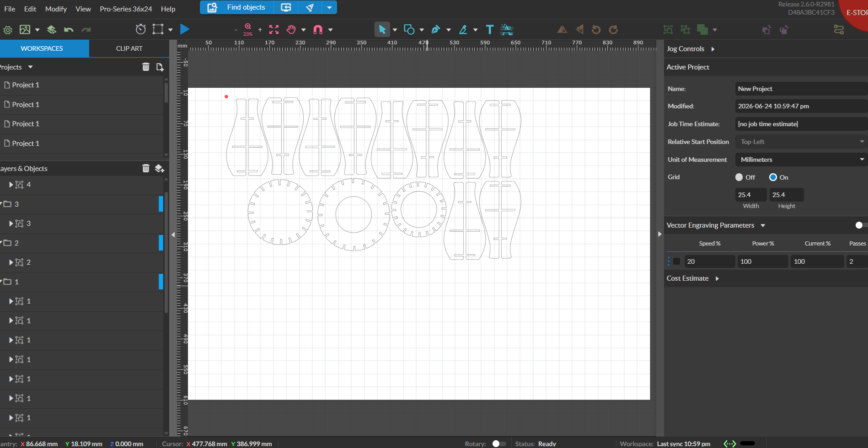The width and height of the screenshot is (868, 448).
Task: Click the job time stopwatch icon
Action: click(141, 30)
